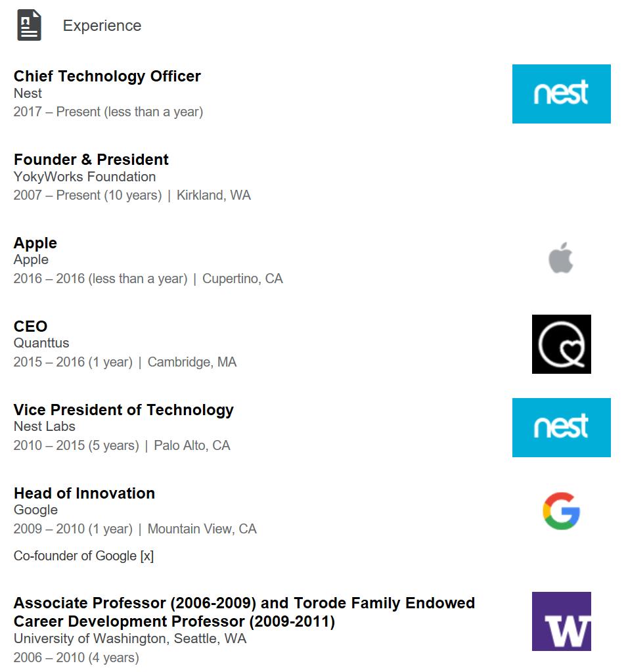The height and width of the screenshot is (672, 626).
Task: Select the Nest Labs company name
Action: coord(45,426)
